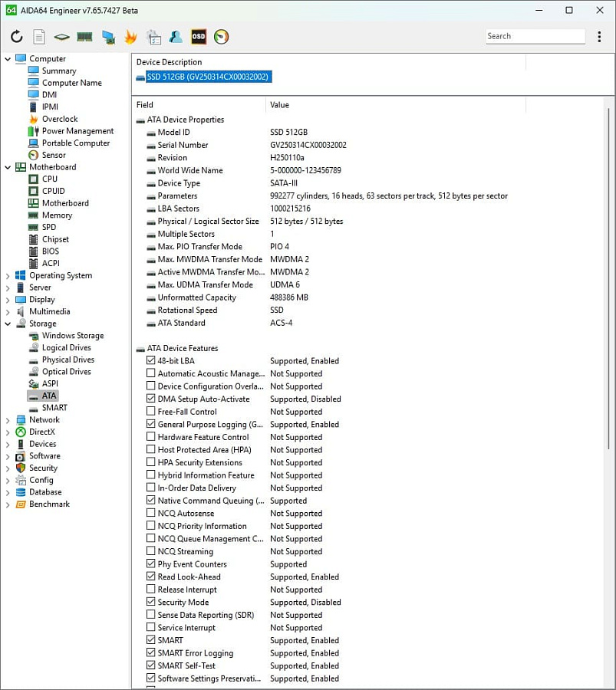This screenshot has width=616, height=690.
Task: Toggle the Automatic Acoustic Management checkbox
Action: pyautogui.click(x=150, y=373)
